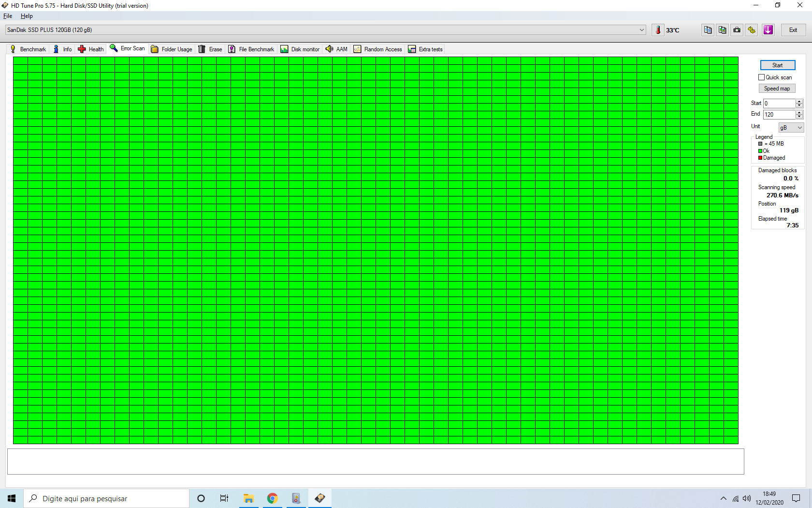
Task: Open the File Benchmark tab
Action: pos(251,49)
